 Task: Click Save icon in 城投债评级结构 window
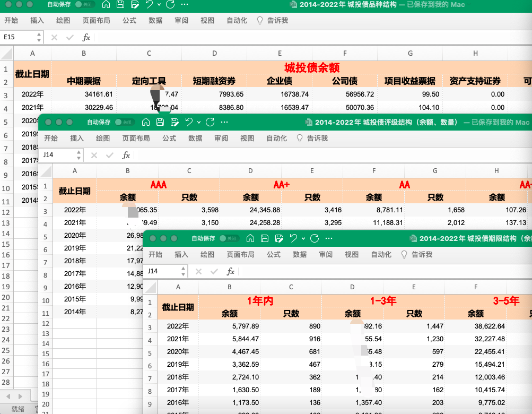click(160, 122)
